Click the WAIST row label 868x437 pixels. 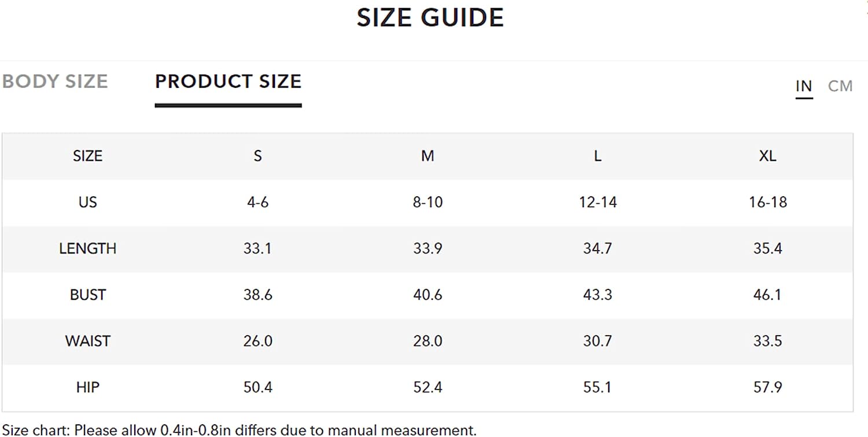point(87,341)
